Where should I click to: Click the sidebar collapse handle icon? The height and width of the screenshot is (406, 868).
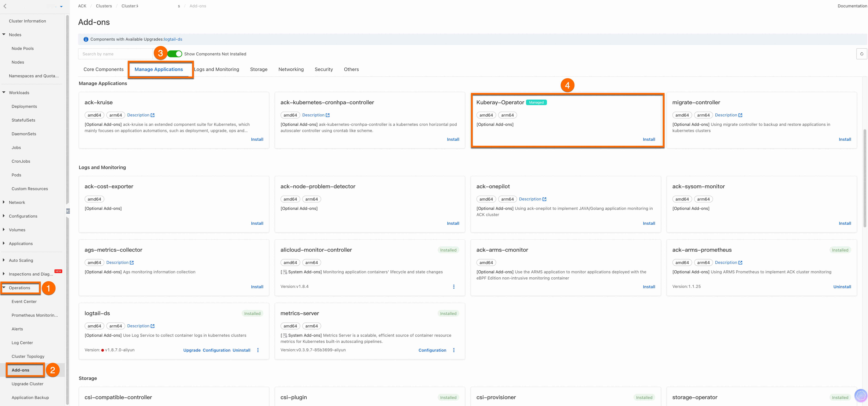68,211
